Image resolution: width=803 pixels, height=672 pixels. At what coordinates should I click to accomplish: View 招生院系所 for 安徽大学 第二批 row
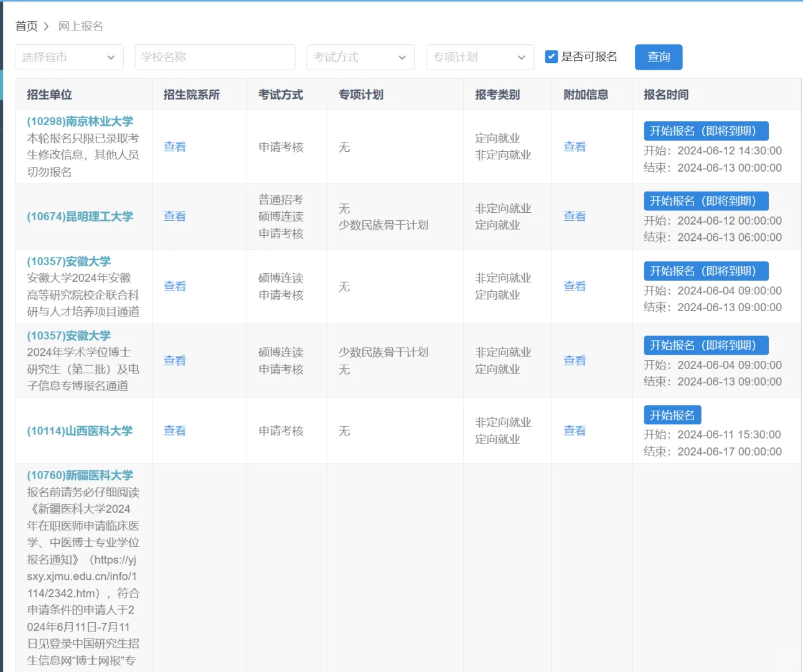(x=175, y=360)
